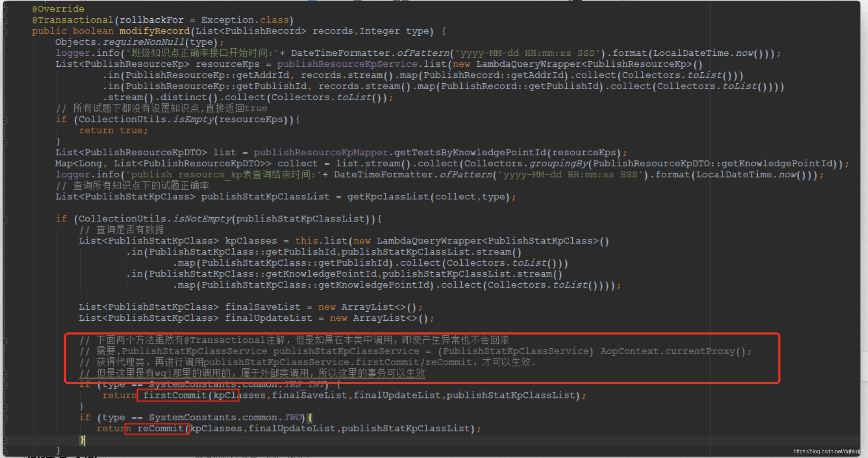This screenshot has width=868, height=458.
Task: Place cursor on the TWO constant
Action: [x=293, y=418]
